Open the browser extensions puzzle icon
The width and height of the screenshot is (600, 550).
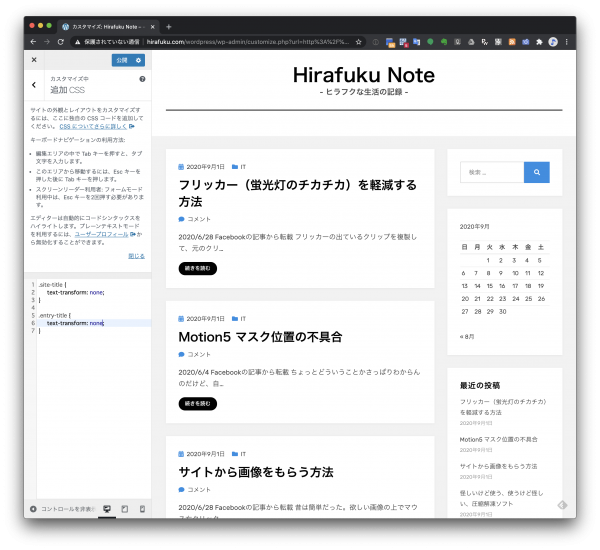(x=539, y=42)
